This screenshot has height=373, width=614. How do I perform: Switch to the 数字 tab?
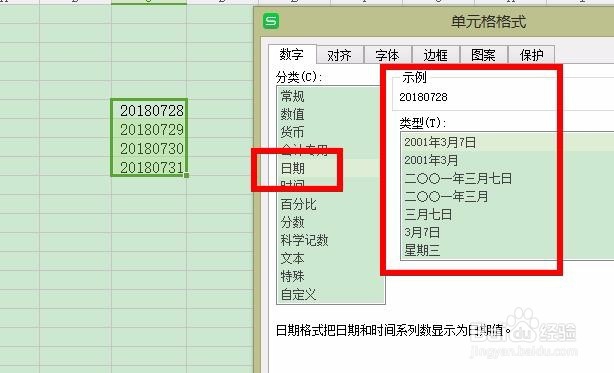point(292,54)
